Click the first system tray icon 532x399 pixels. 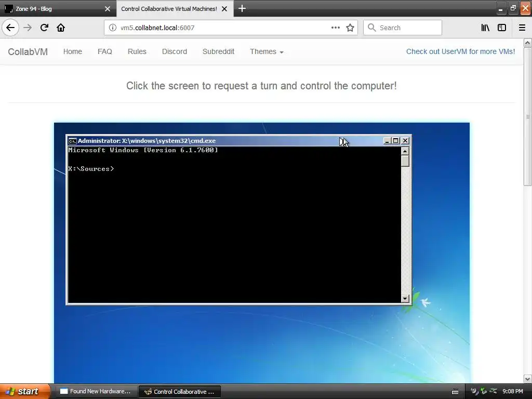pos(474,391)
